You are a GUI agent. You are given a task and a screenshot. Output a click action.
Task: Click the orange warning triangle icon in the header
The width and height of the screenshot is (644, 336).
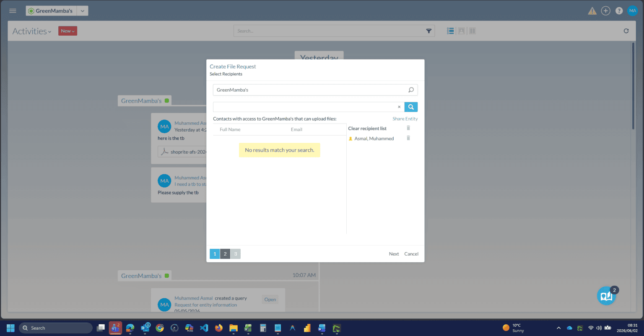(592, 11)
